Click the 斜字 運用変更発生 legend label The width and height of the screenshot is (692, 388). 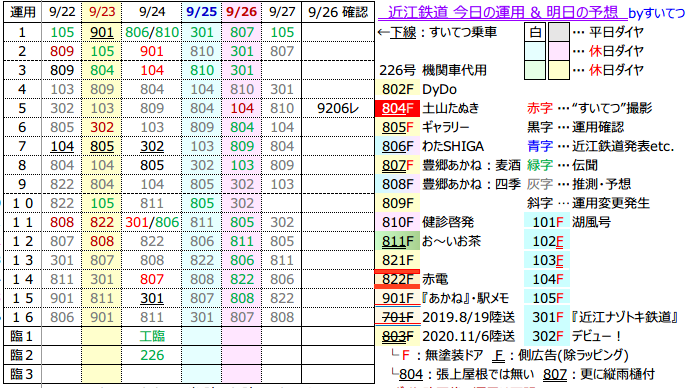tap(588, 203)
